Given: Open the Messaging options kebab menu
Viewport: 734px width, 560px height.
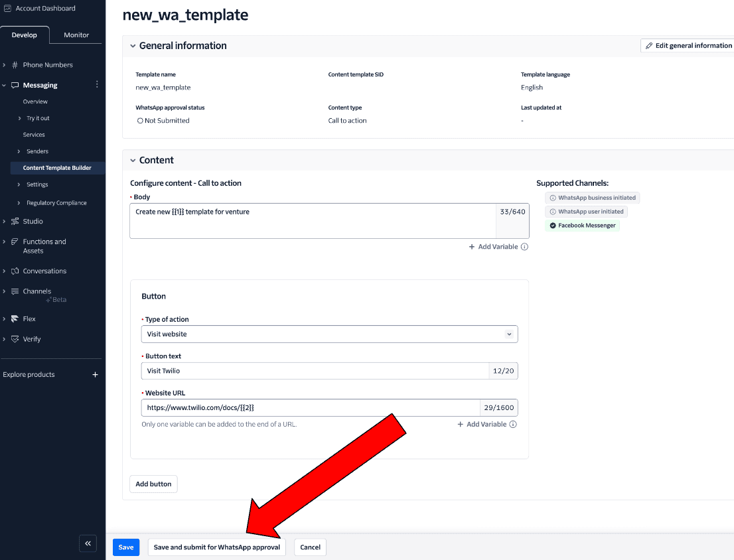Looking at the screenshot, I should pos(97,85).
